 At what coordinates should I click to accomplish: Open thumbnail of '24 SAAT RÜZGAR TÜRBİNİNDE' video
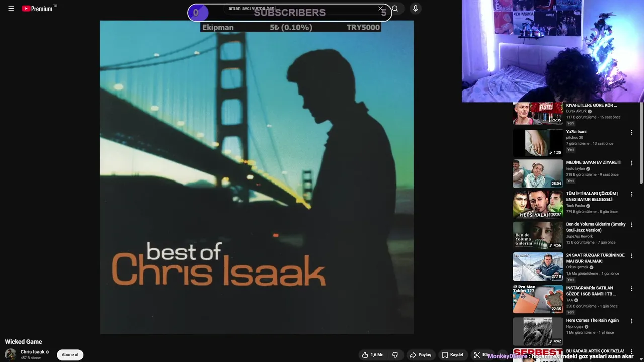pos(538,266)
